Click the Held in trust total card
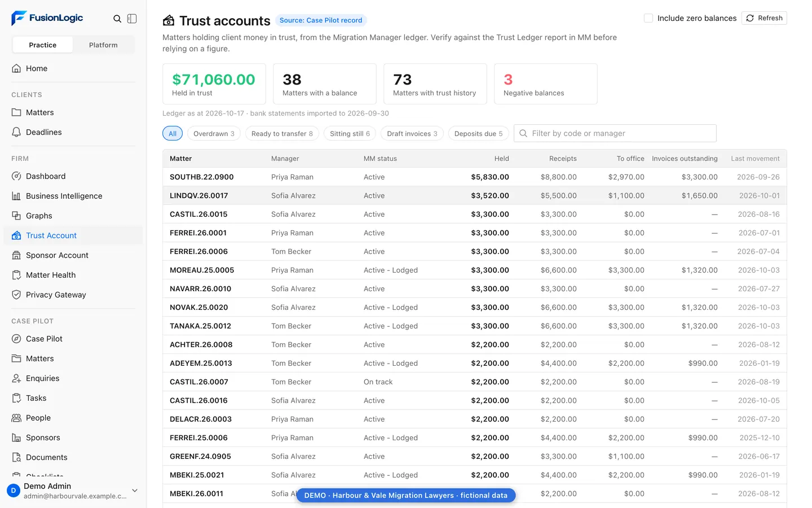Screen dimensions: 812x508 [x=214, y=84]
